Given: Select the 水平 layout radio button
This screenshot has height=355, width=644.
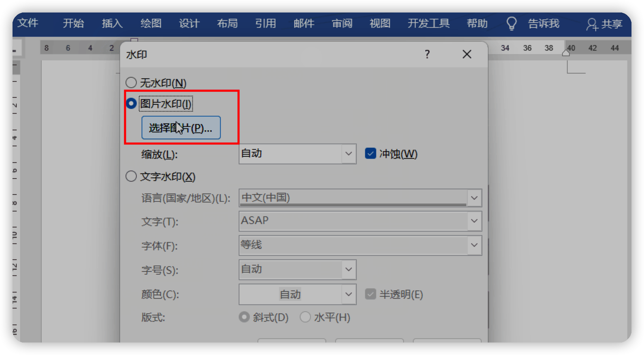Looking at the screenshot, I should coord(305,317).
